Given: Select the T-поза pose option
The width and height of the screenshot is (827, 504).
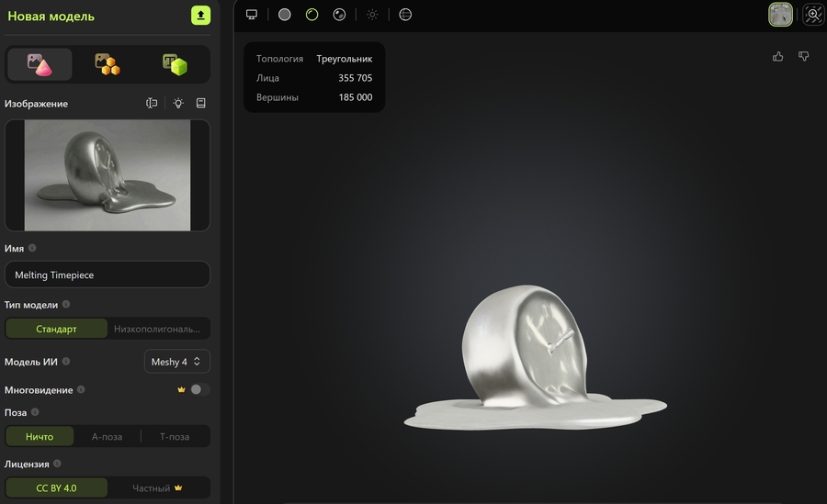Looking at the screenshot, I should click(x=175, y=436).
